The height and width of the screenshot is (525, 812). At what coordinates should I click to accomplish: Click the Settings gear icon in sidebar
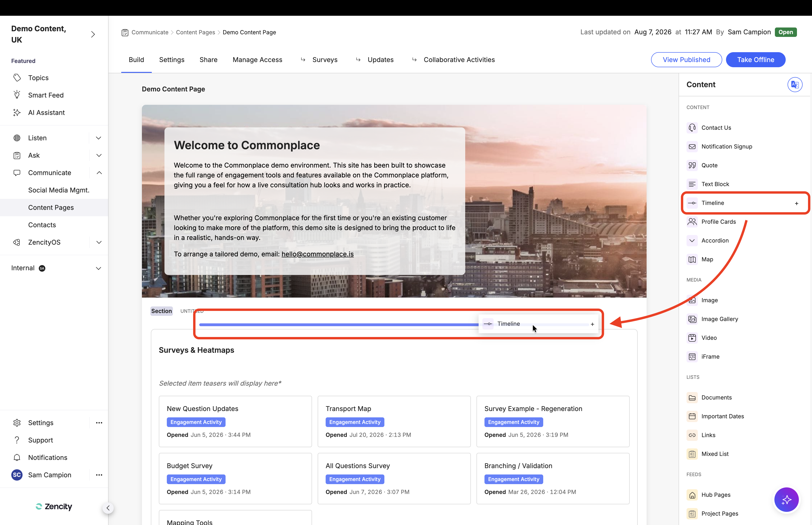pos(17,423)
